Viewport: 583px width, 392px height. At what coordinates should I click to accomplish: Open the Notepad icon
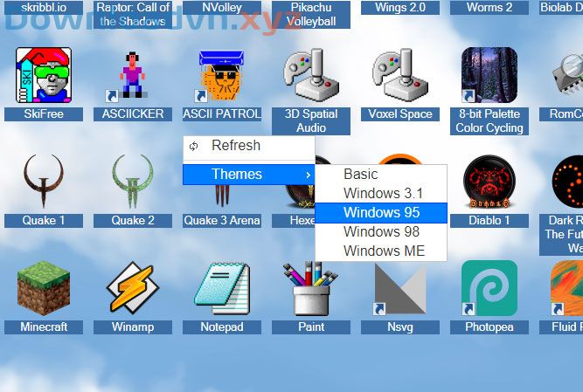[x=222, y=288]
